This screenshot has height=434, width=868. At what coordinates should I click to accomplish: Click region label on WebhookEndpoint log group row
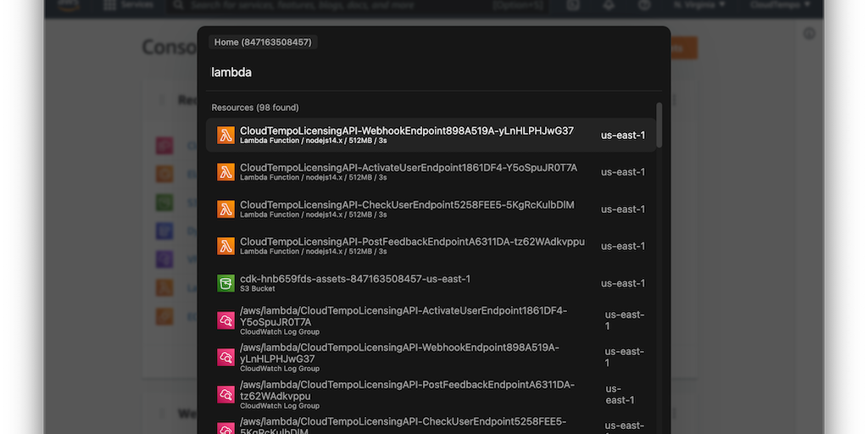625,357
